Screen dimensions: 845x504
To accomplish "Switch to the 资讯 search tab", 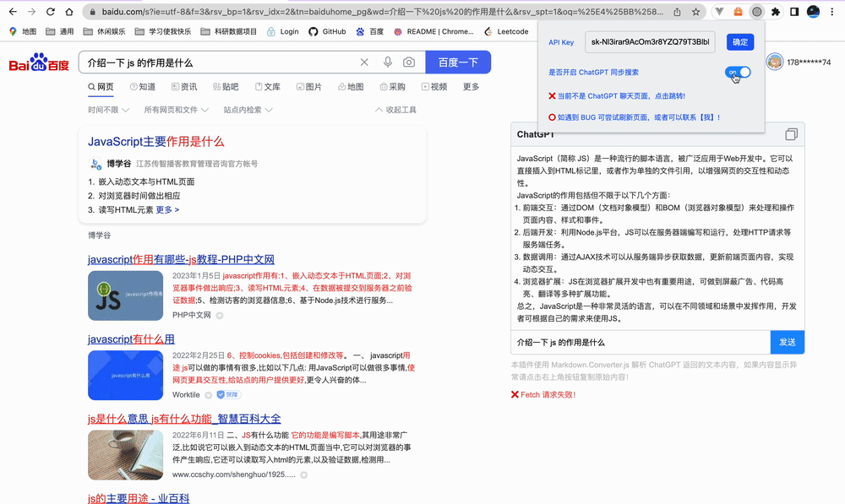I will pyautogui.click(x=184, y=87).
